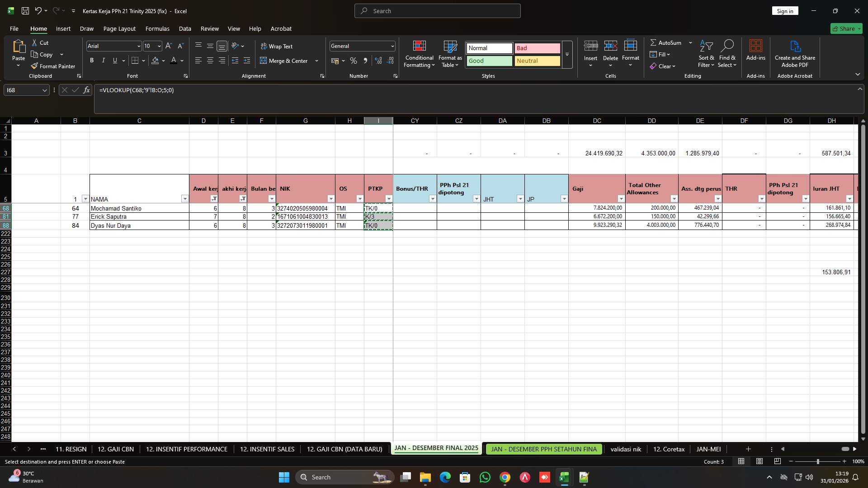The height and width of the screenshot is (488, 868).
Task: Apply the Good cell style swatch
Action: coord(489,61)
